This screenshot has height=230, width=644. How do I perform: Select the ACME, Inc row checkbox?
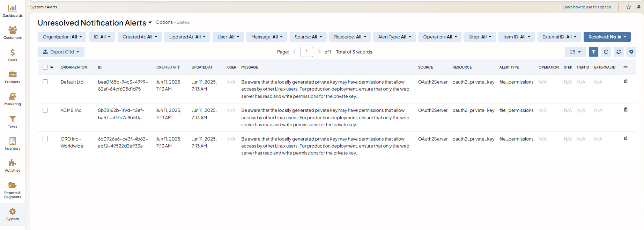click(x=45, y=110)
